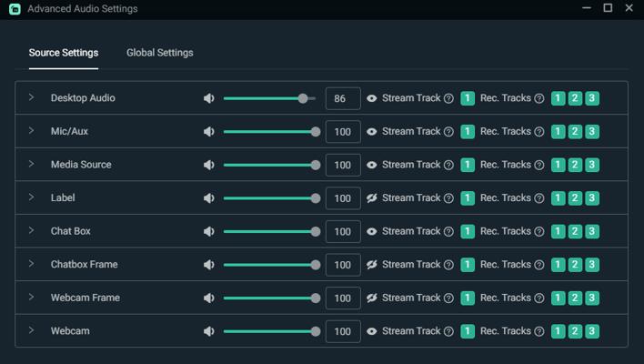The image size is (644, 364).
Task: Toggle stream track 1 for Mic/Aux
Action: pyautogui.click(x=468, y=132)
